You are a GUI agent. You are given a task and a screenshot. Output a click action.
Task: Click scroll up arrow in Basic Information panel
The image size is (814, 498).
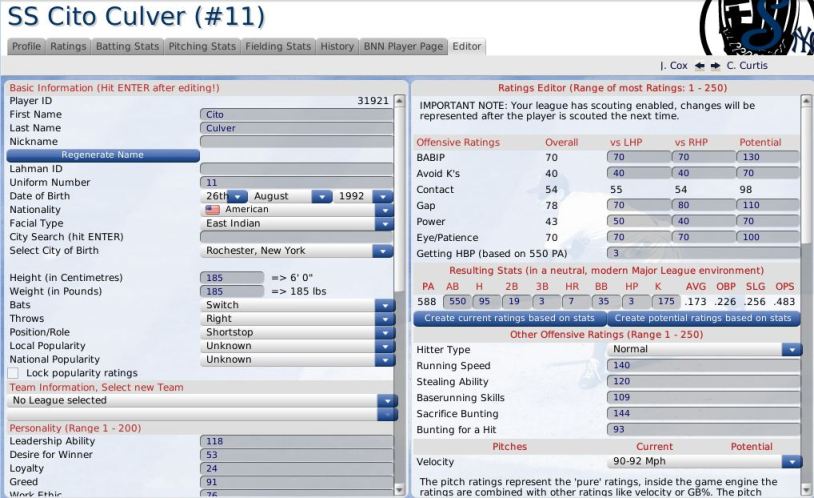click(399, 101)
